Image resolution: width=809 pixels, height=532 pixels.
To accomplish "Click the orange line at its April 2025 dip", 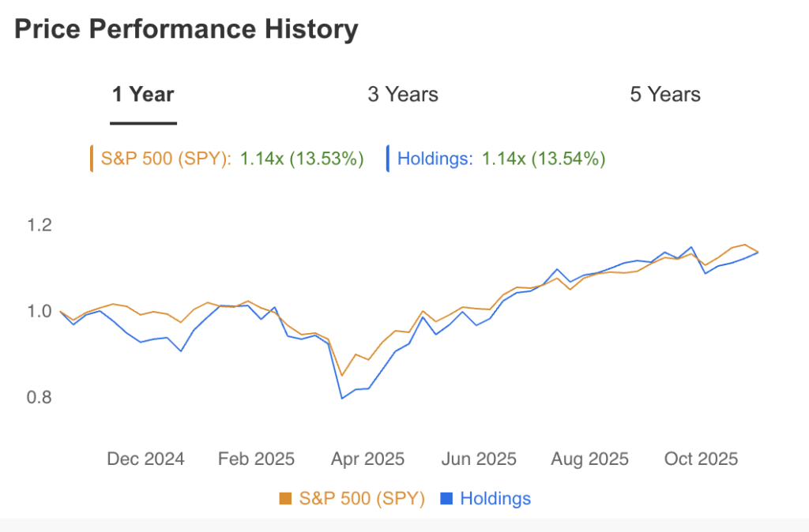I will (344, 373).
